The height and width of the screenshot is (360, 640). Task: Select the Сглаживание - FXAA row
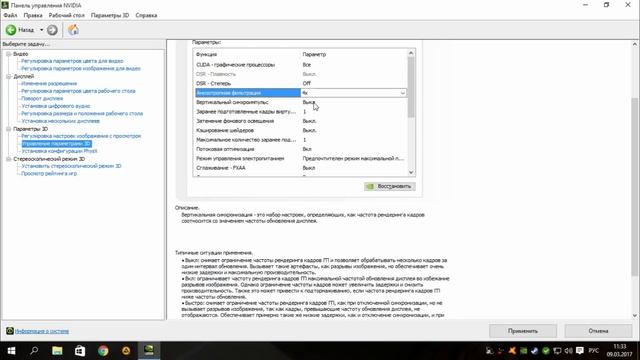pos(301,168)
